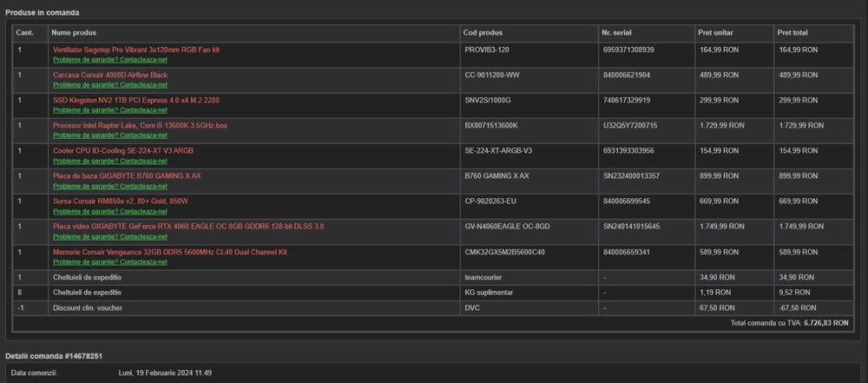Select serial number U32Q5Y7200715
The image size is (868, 383).
(630, 126)
